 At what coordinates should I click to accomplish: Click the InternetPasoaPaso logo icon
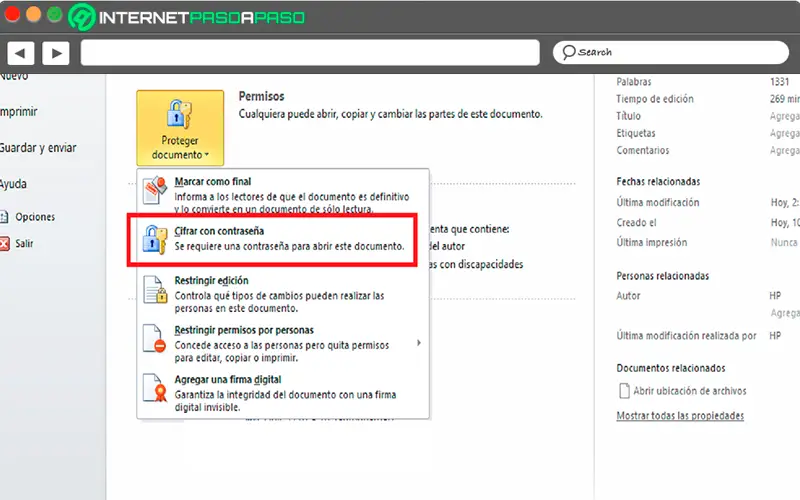tap(82, 17)
